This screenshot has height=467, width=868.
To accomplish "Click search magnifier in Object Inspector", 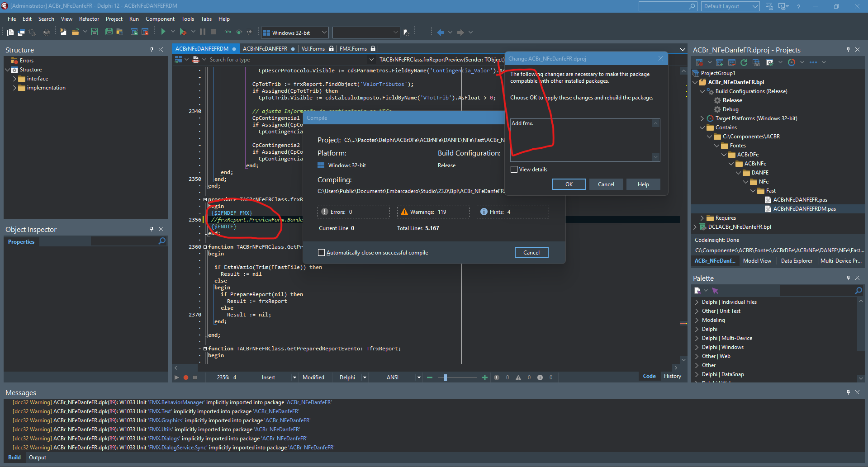I will (x=162, y=241).
